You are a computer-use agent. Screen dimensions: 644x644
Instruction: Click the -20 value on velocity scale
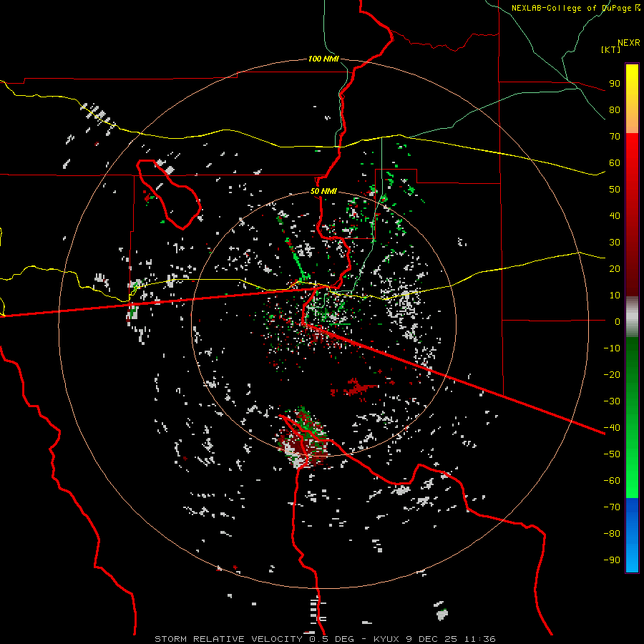pyautogui.click(x=612, y=374)
